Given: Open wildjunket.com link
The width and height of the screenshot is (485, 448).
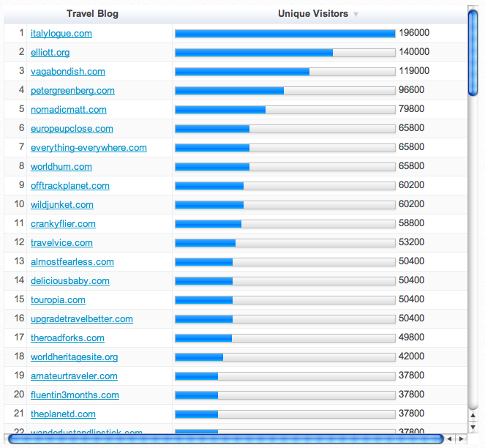Looking at the screenshot, I should pos(62,205).
